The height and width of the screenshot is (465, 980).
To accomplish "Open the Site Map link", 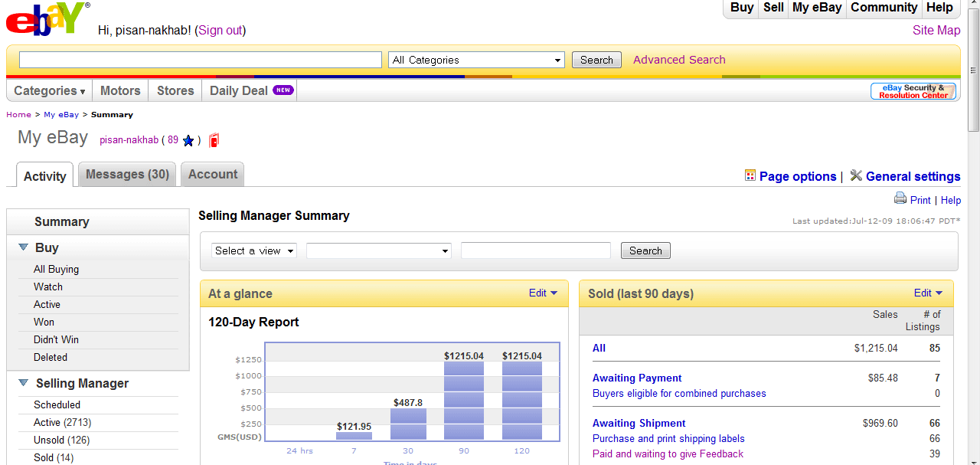I will point(936,31).
